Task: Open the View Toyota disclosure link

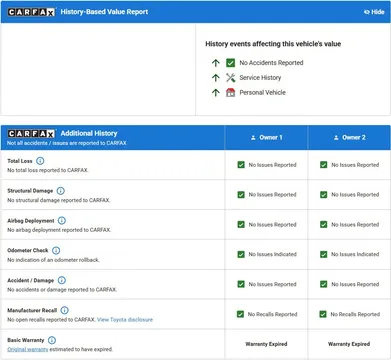Action: coord(125,320)
